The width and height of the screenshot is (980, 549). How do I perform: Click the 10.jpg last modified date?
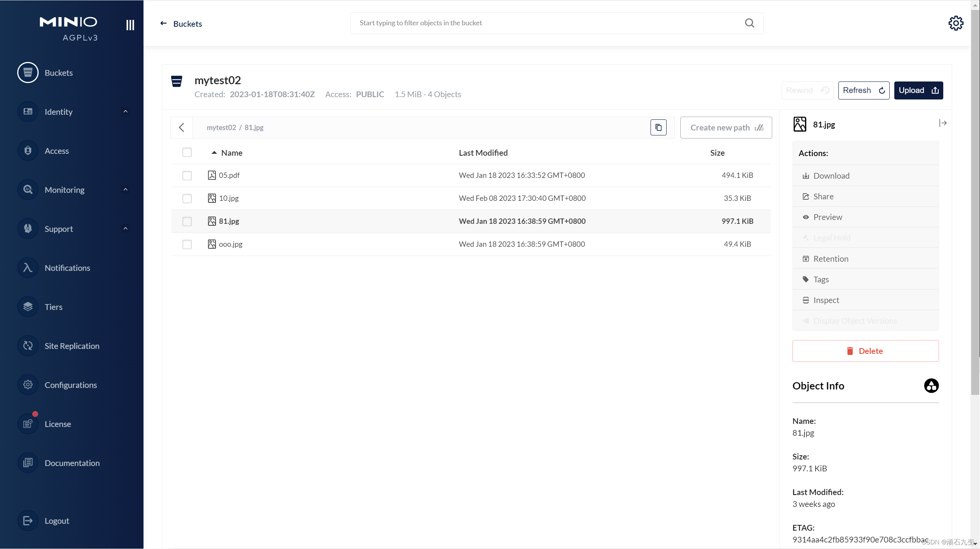pyautogui.click(x=522, y=198)
